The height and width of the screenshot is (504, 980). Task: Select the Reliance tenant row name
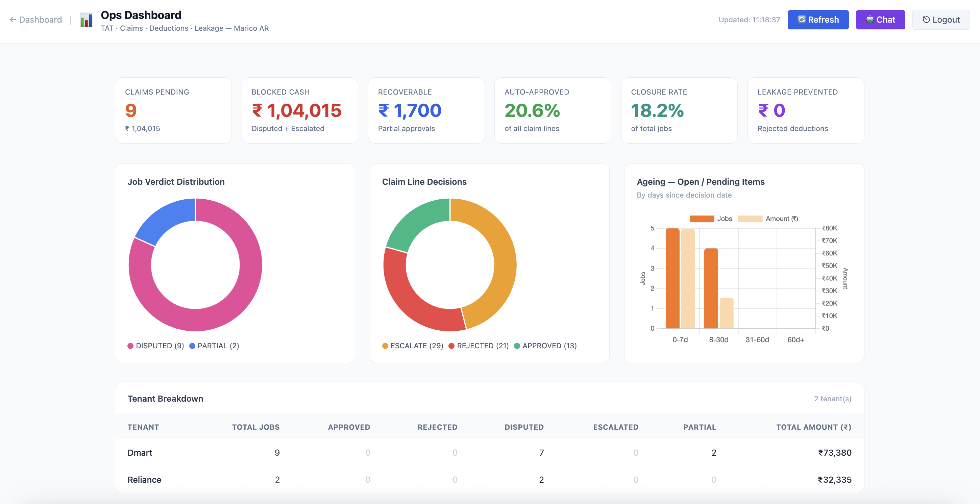144,479
